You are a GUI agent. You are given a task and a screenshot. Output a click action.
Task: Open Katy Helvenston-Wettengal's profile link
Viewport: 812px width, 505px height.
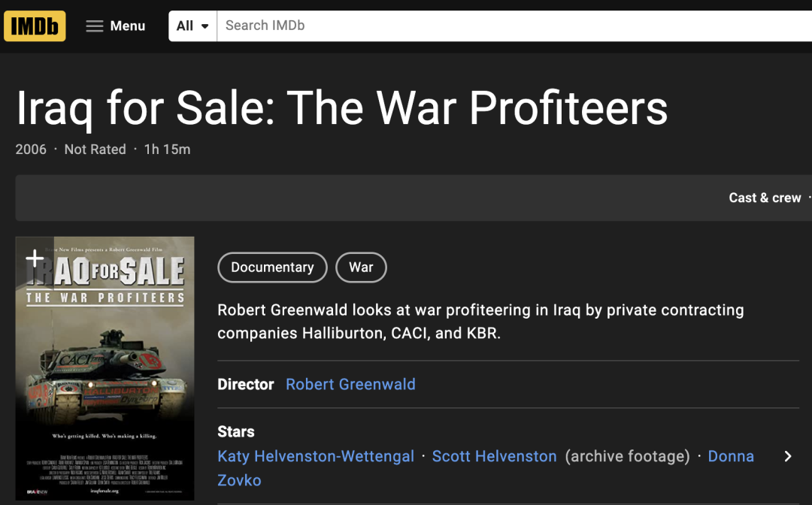pos(316,456)
